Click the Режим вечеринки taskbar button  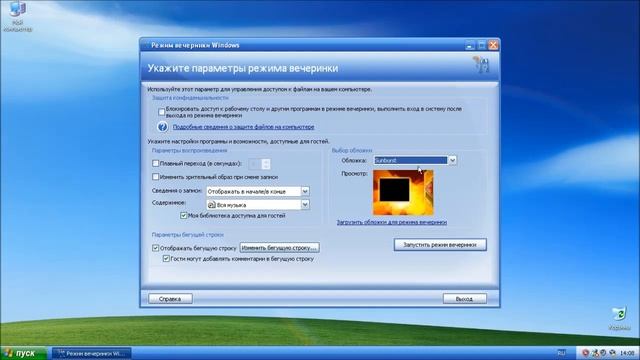coord(92,353)
